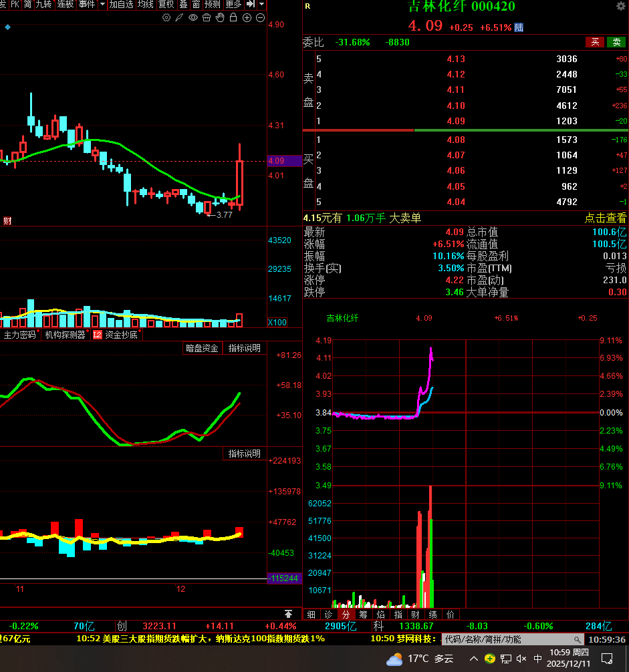Switch to the 分 intraday tab

346,615
